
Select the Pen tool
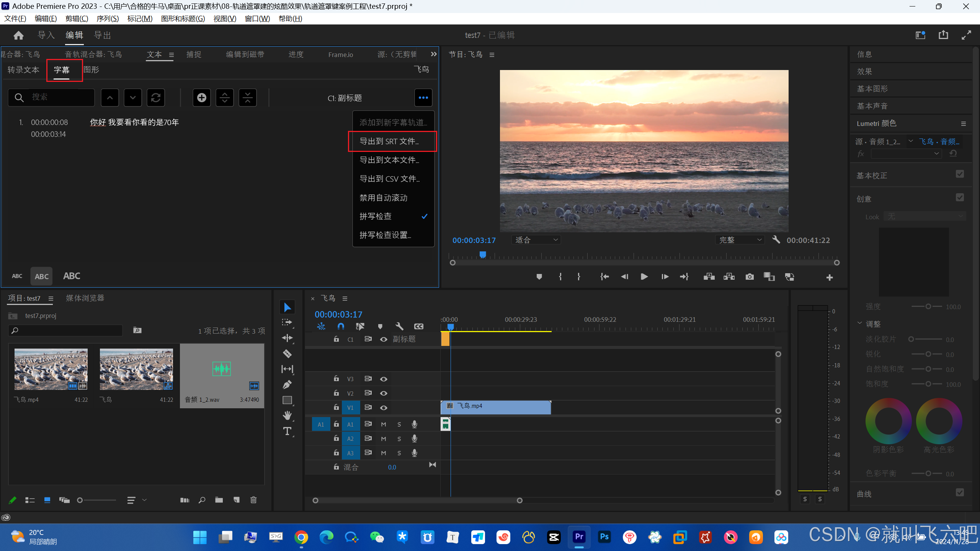(287, 385)
